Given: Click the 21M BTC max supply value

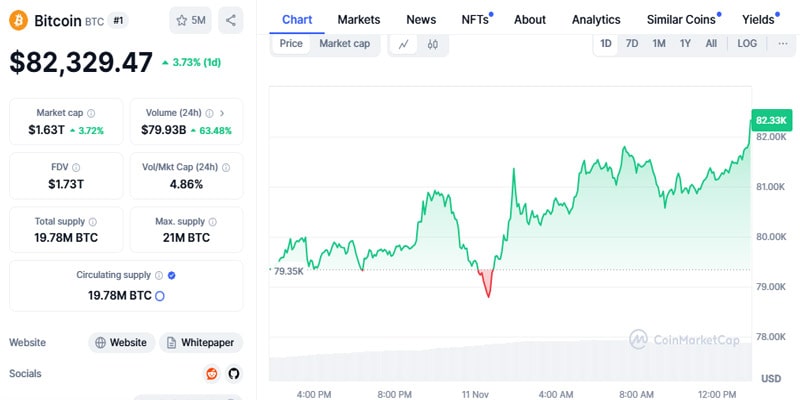Looking at the screenshot, I should [186, 238].
